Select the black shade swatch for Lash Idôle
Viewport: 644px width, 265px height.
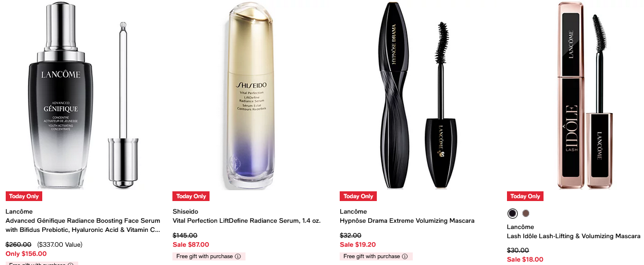coord(512,213)
